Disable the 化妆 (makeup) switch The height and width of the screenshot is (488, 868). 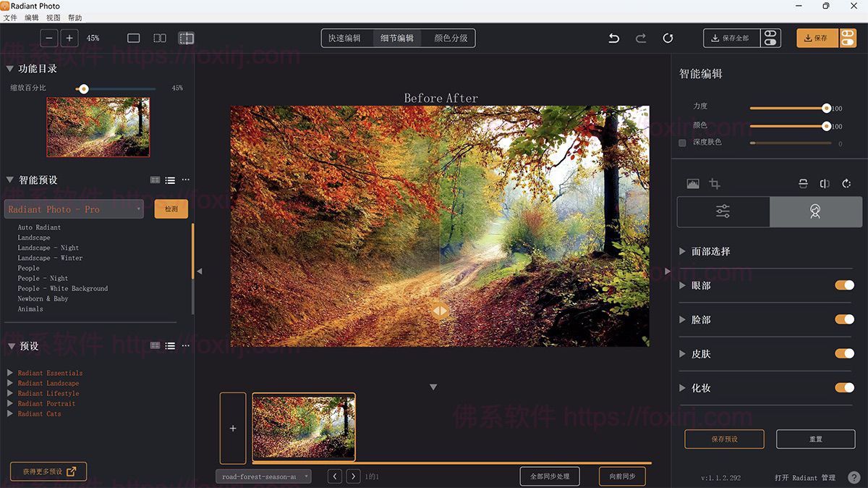click(846, 388)
